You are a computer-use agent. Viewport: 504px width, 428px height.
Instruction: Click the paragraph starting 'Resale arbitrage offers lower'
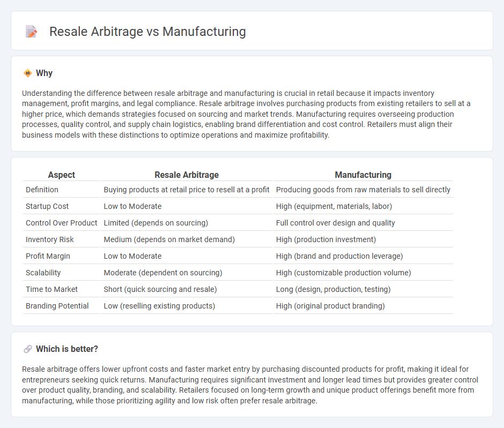pyautogui.click(x=250, y=385)
